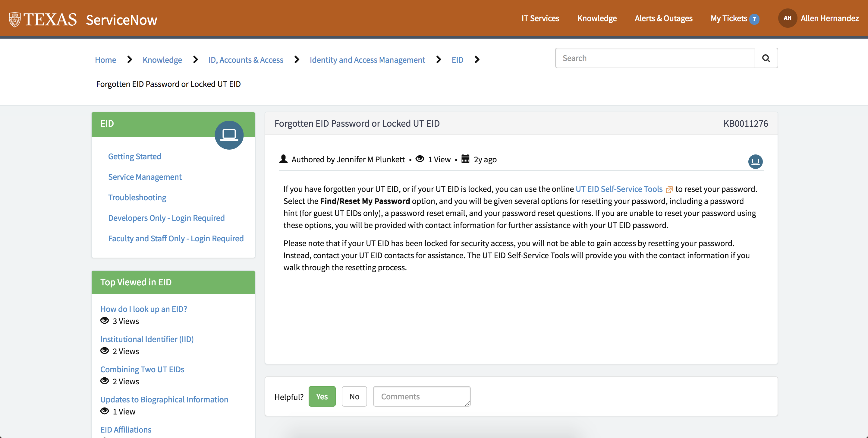868x438 pixels.
Task: Focus the Search input field
Action: point(655,58)
